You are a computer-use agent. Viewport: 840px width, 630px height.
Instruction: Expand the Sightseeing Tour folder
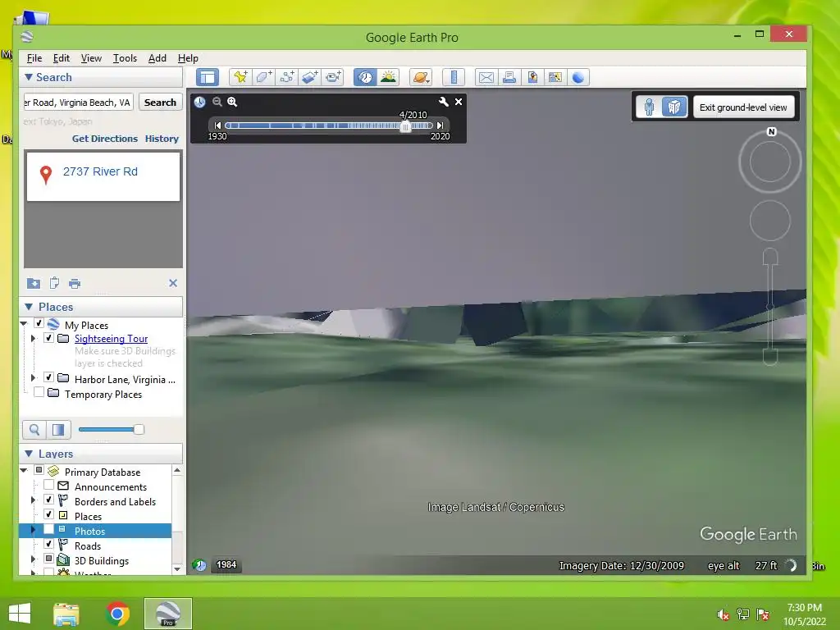click(33, 339)
